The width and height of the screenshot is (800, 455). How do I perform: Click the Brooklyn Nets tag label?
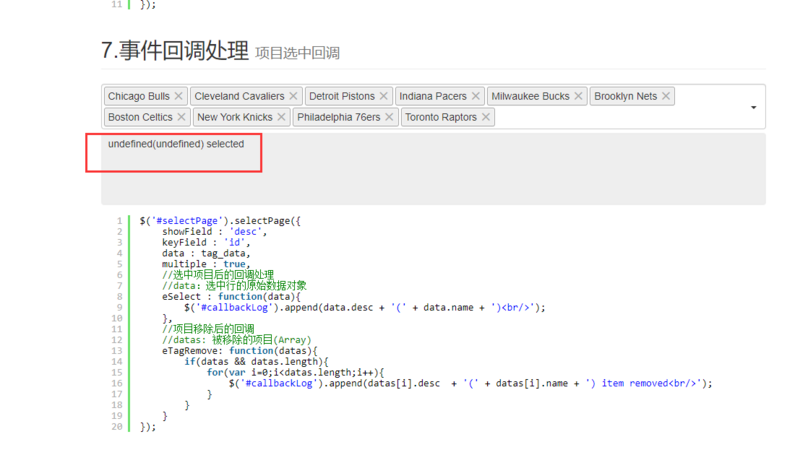tap(626, 96)
